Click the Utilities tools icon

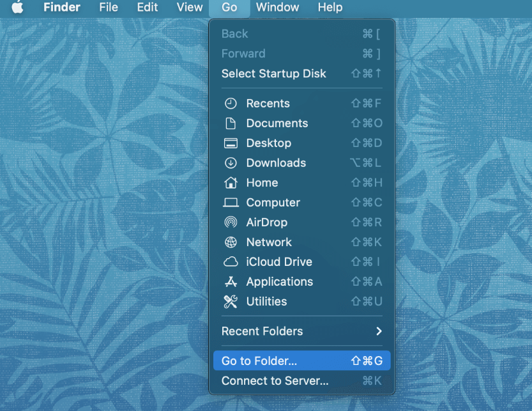click(x=231, y=302)
